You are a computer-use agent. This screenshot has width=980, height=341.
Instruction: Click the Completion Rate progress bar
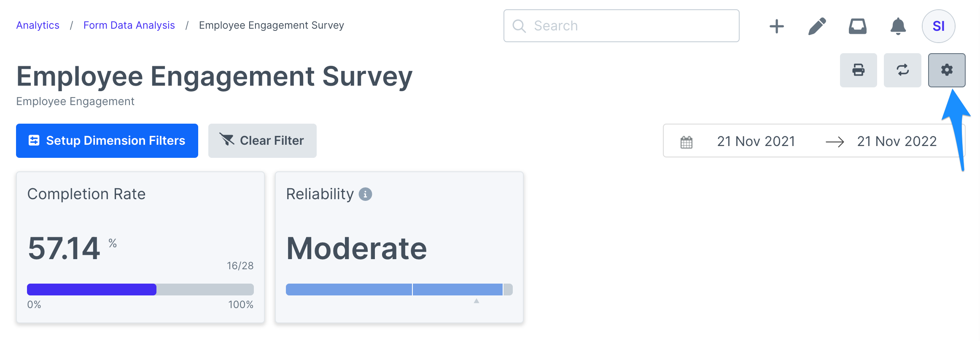click(140, 290)
